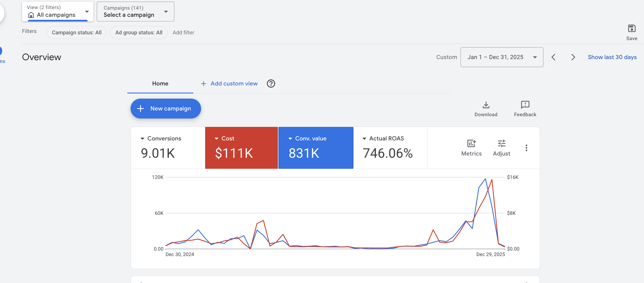Click the Dec 30, 2024 axis label
Screen dimensions: 644x283
[180, 254]
